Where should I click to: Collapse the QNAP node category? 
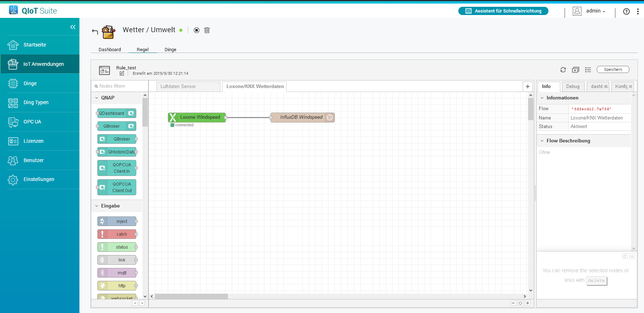(117, 98)
